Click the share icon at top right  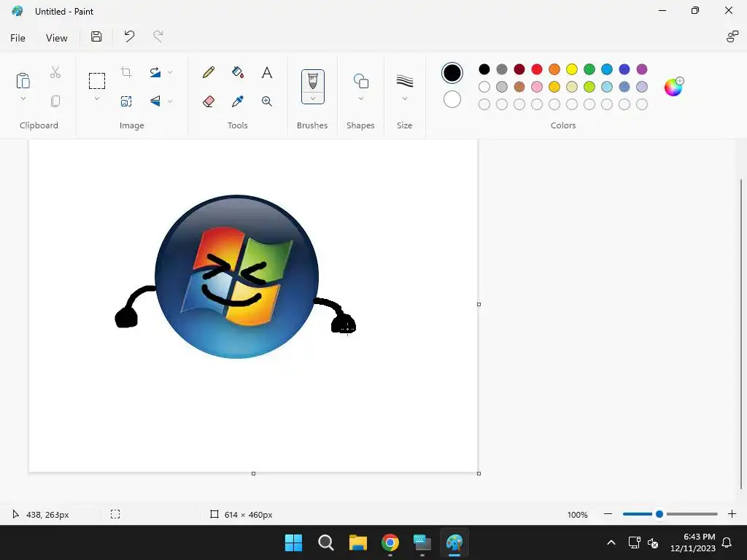point(732,36)
